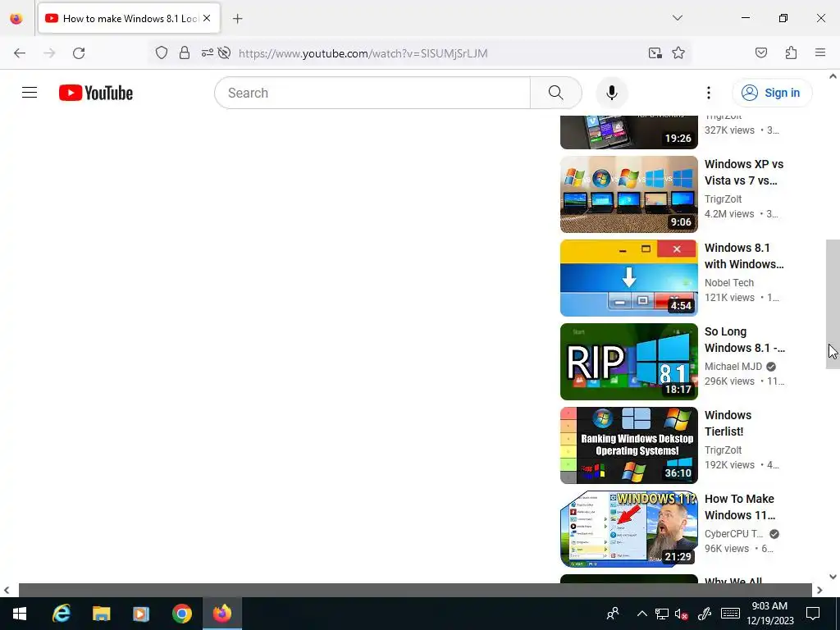Image resolution: width=840 pixels, height=630 pixels.
Task: Launch Internet Explorer from taskbar
Action: 61,614
